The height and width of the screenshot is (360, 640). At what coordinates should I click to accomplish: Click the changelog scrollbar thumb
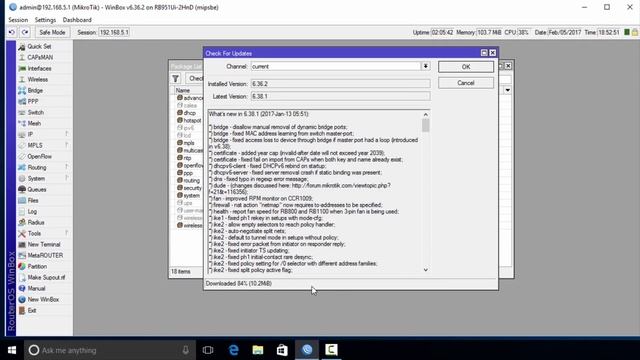pos(426,125)
